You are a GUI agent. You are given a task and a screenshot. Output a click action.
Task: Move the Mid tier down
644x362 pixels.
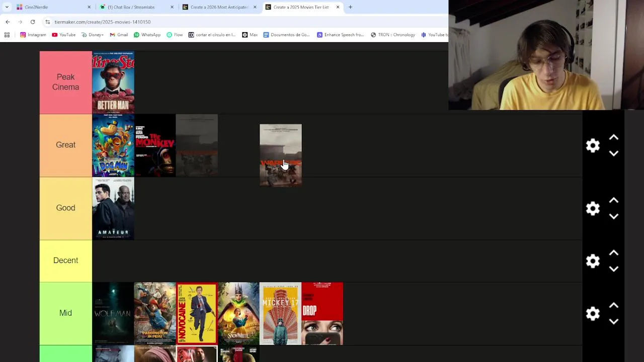coord(614,321)
